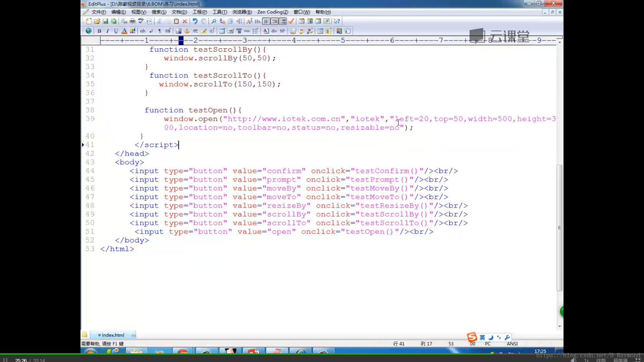Image resolution: width=644 pixels, height=362 pixels.
Task: Click the context help arrow icon
Action: coord(337,21)
